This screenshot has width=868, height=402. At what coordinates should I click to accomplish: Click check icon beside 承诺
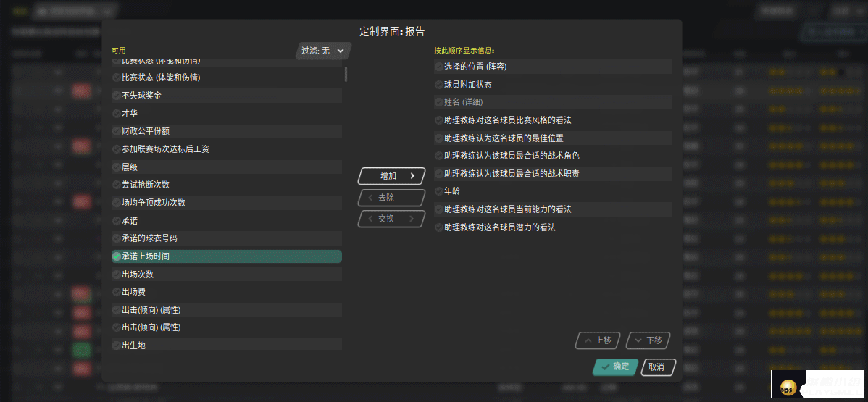116,221
